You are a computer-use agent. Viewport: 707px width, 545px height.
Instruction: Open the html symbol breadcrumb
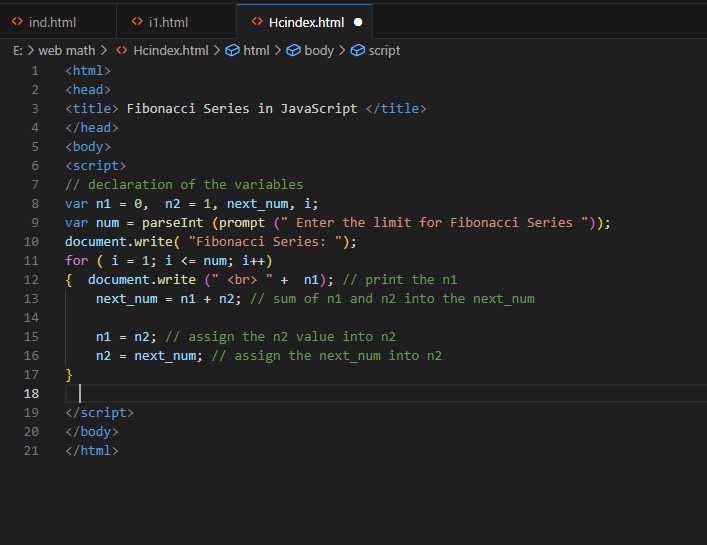[x=256, y=50]
